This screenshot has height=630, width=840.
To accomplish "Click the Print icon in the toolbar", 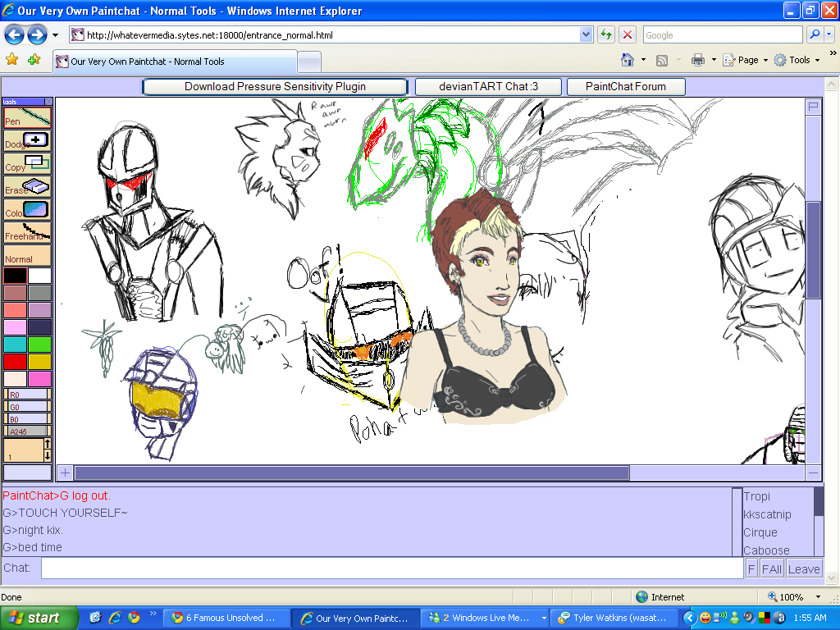I will click(x=700, y=61).
